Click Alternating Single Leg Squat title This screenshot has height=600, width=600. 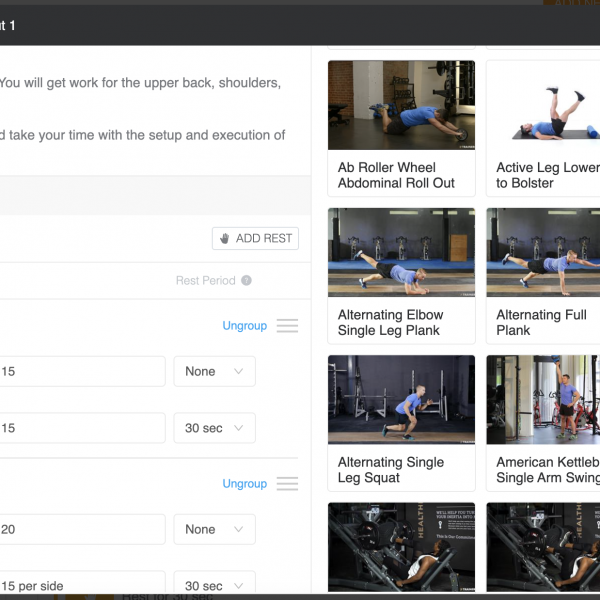point(391,470)
